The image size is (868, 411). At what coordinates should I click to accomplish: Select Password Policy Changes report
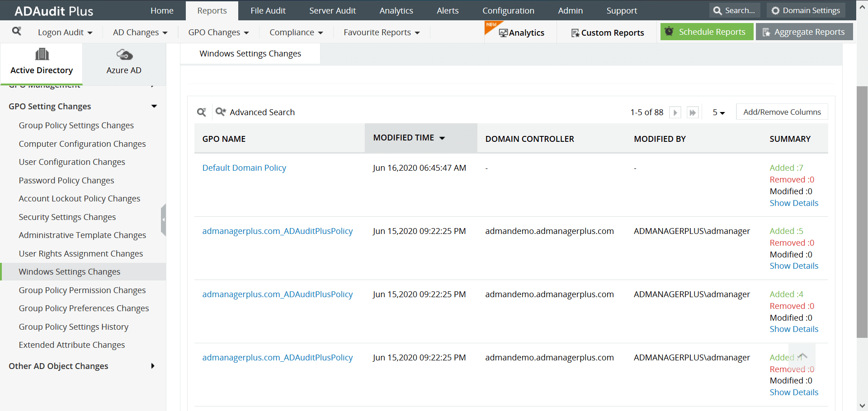point(66,181)
